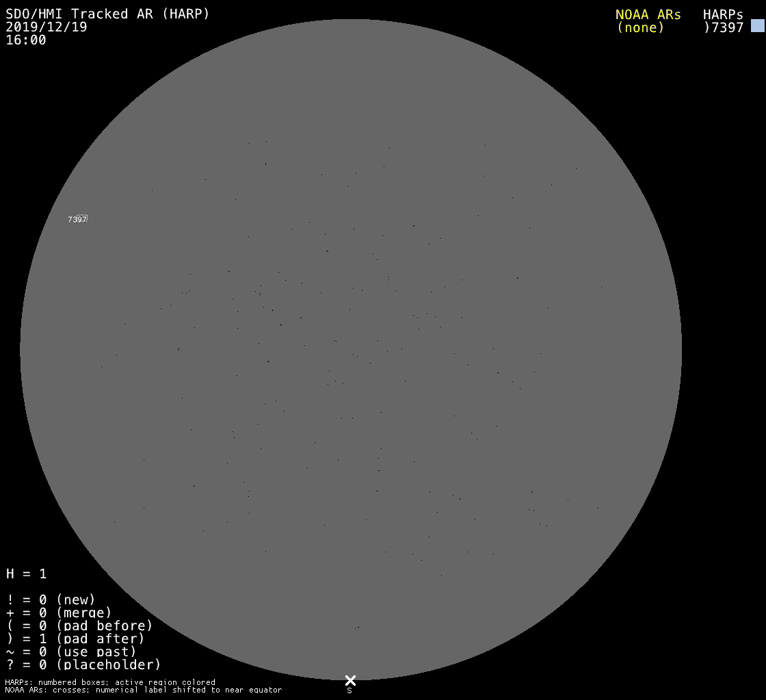
Task: Click the HARPs column heading
Action: point(723,14)
